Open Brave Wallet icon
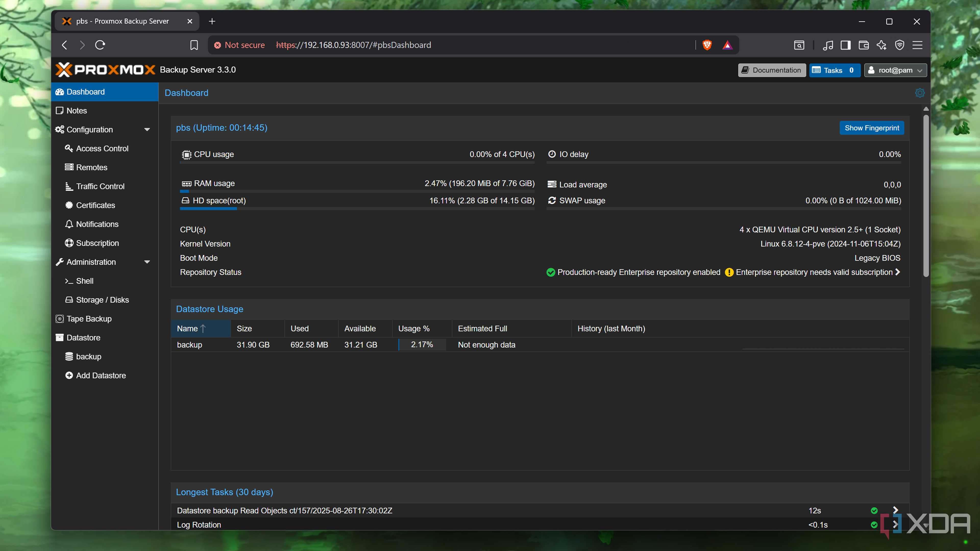Screen dimensions: 980x551 [x=864, y=45]
